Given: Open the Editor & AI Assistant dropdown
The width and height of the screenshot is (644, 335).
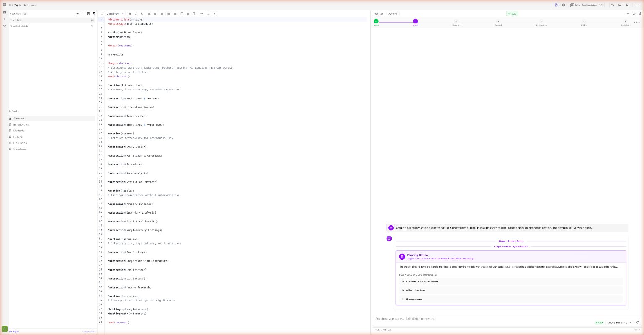Looking at the screenshot, I should (585, 5).
